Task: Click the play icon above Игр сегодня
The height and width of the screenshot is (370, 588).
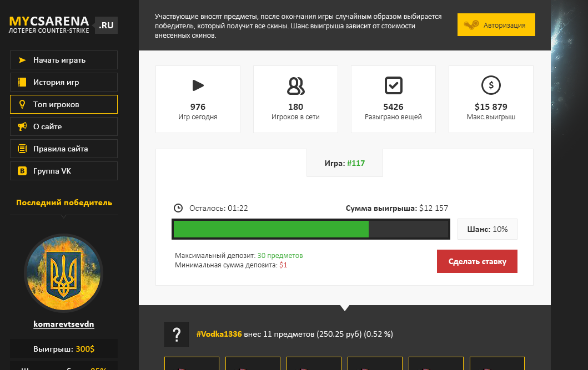Action: tap(198, 85)
